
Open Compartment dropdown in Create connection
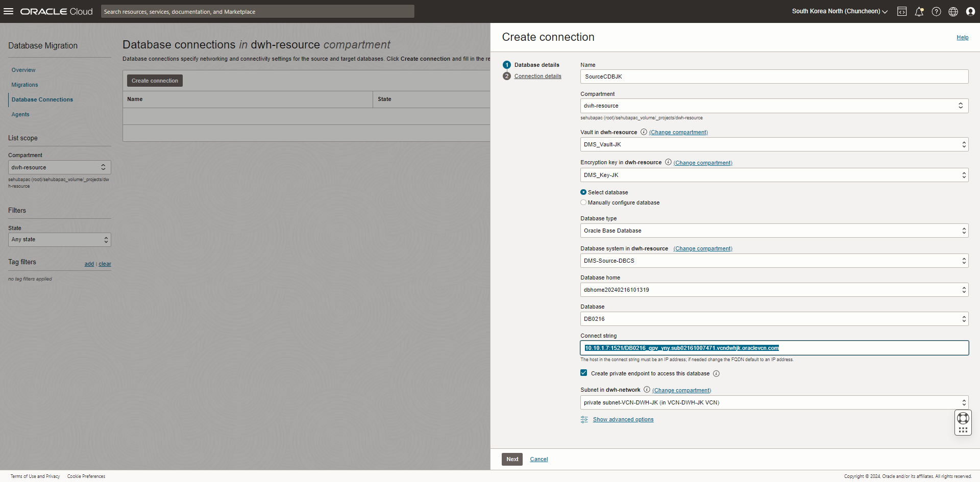774,106
